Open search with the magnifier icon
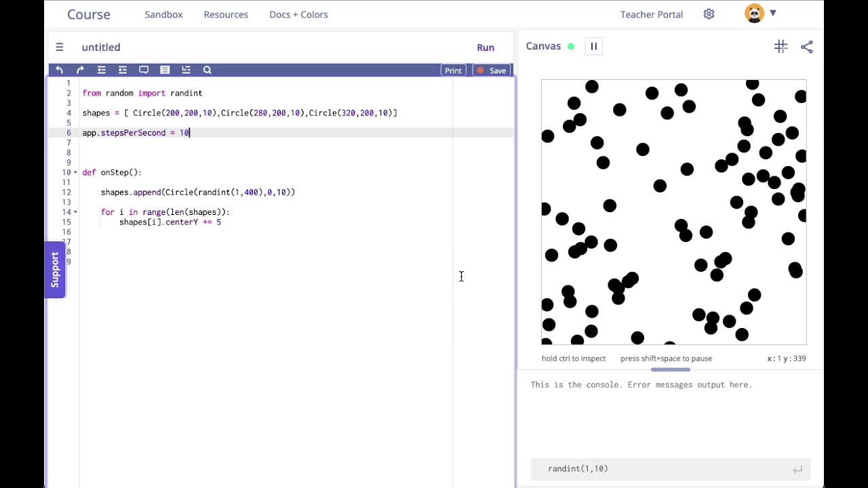868x488 pixels. [208, 70]
